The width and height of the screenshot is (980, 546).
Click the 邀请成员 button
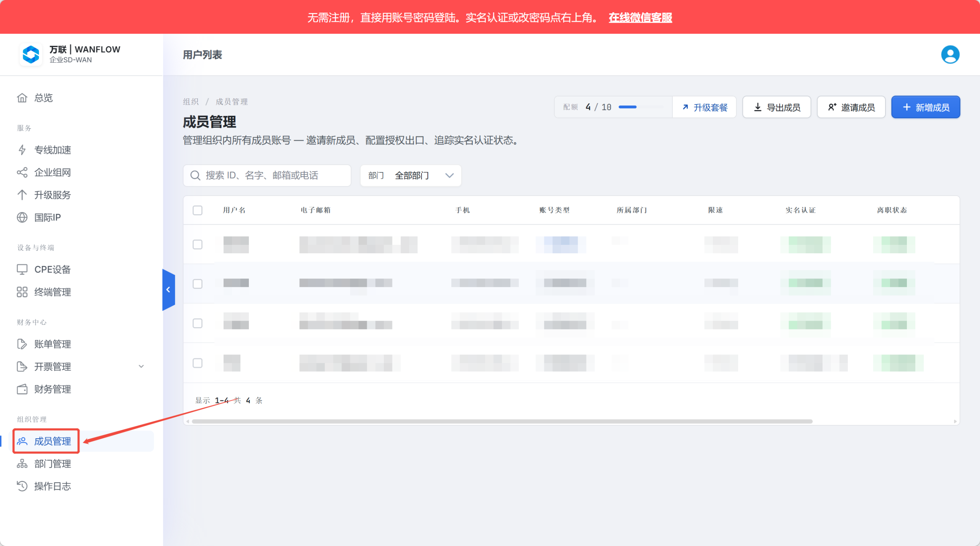point(851,107)
